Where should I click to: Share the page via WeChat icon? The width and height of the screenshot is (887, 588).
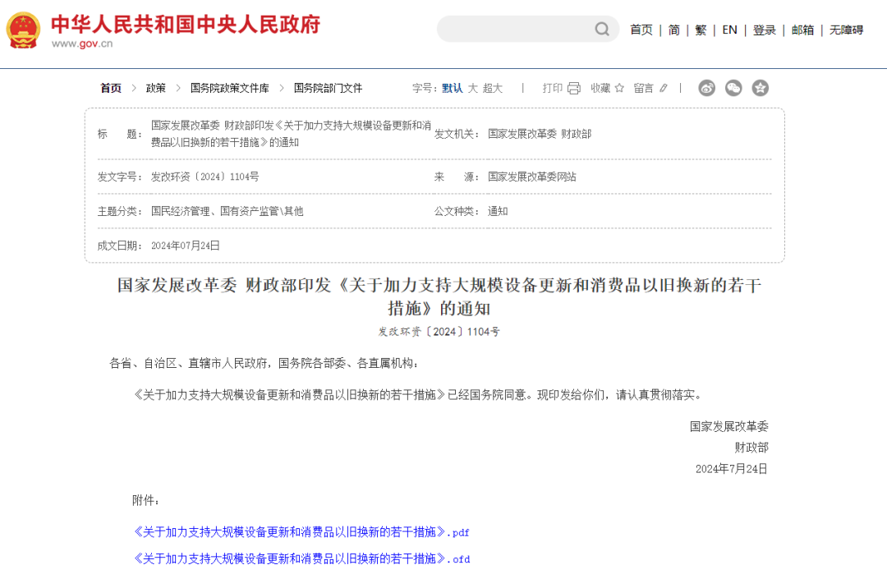click(x=733, y=88)
